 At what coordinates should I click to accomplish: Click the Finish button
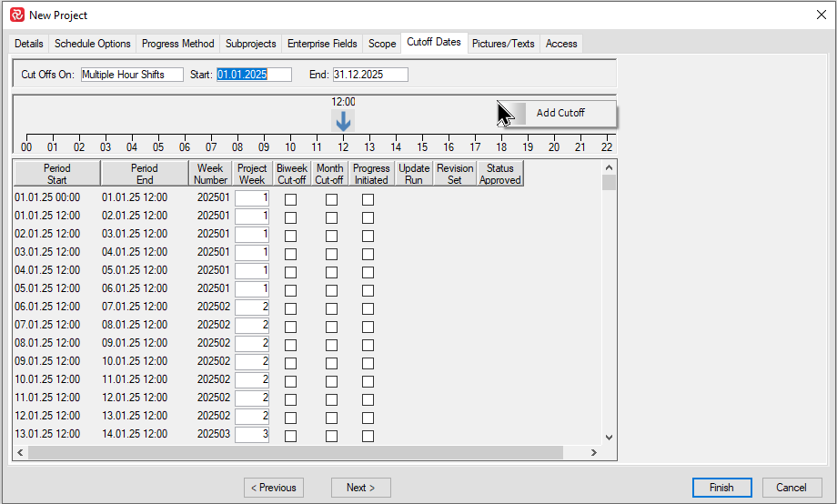pyautogui.click(x=721, y=488)
